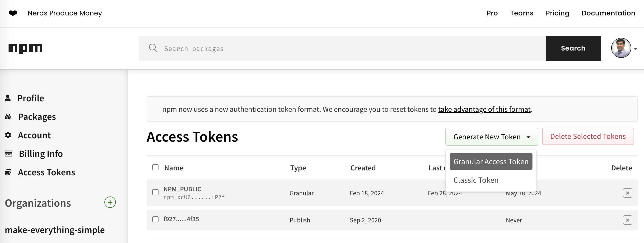The height and width of the screenshot is (243, 644).
Task: Go to Billing Info in sidebar
Action: click(41, 154)
